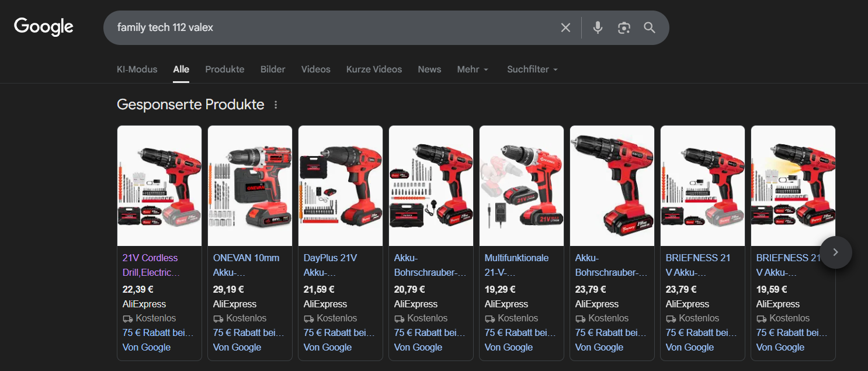Image resolution: width=868 pixels, height=371 pixels.
Task: Click the DayPlus drill product image
Action: pos(341,186)
